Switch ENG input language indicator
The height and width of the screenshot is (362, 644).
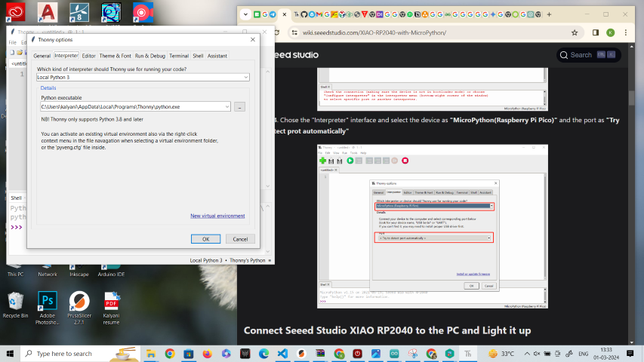(583, 354)
